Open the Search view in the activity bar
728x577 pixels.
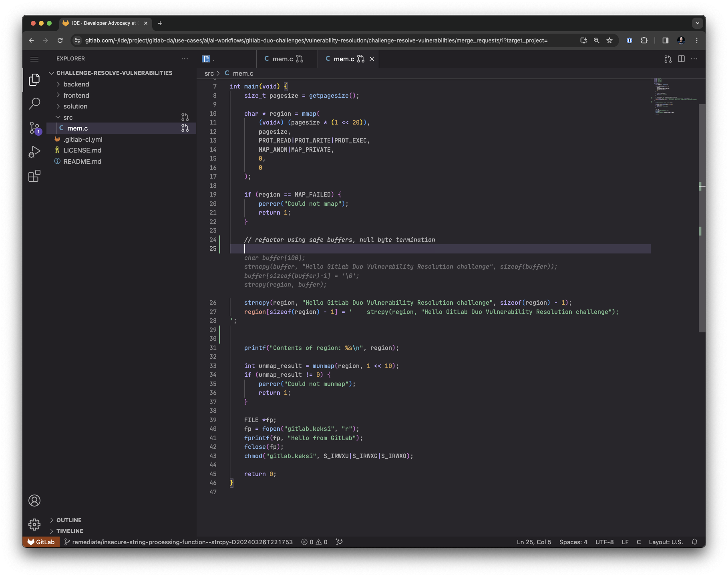click(34, 104)
